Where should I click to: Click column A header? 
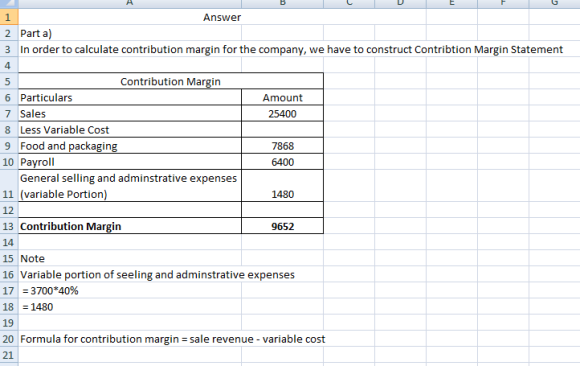(130, 4)
